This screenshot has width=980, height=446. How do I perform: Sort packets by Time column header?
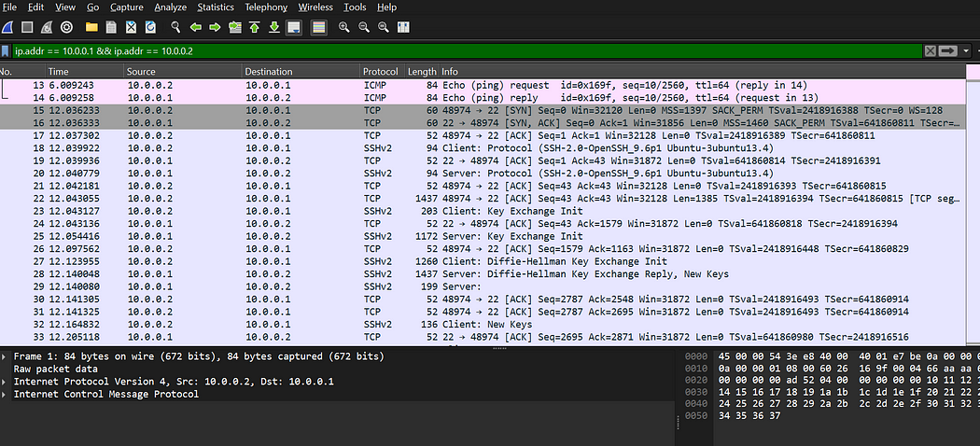(x=84, y=71)
